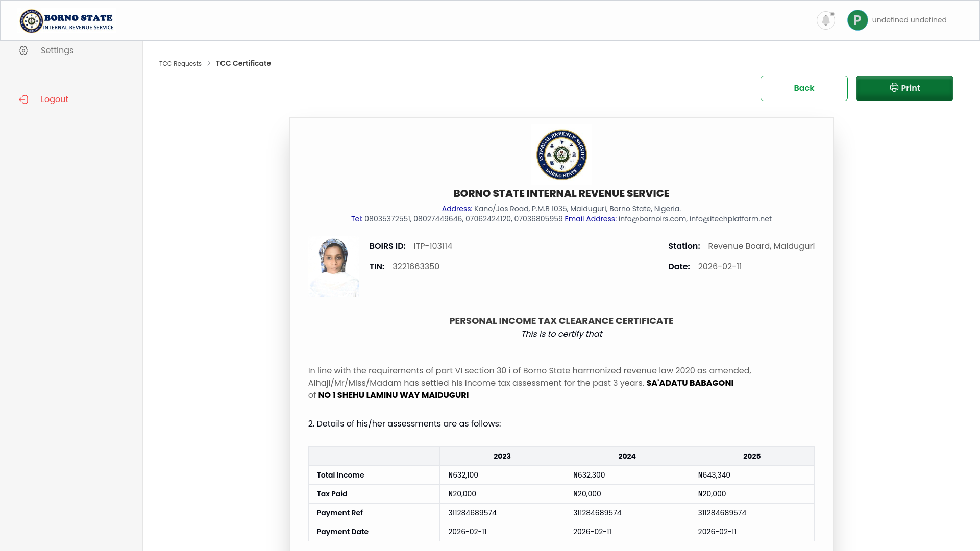Open the notifications bell
Image resolution: width=980 pixels, height=551 pixels.
point(825,20)
